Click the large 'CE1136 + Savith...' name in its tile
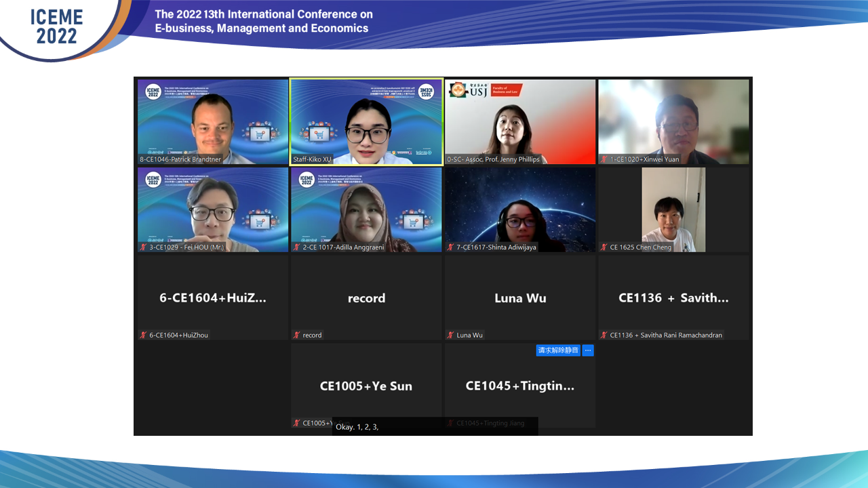The width and height of the screenshot is (868, 488). (673, 298)
